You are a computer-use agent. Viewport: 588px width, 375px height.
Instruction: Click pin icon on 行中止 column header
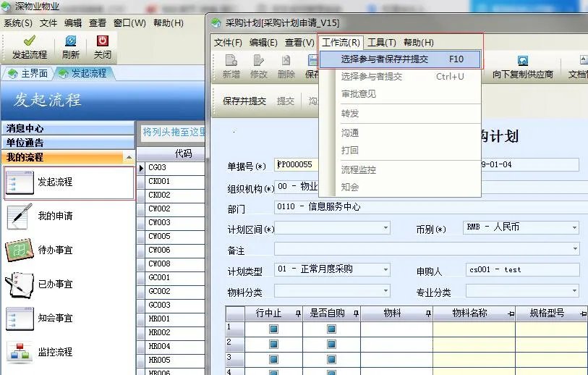coord(298,313)
